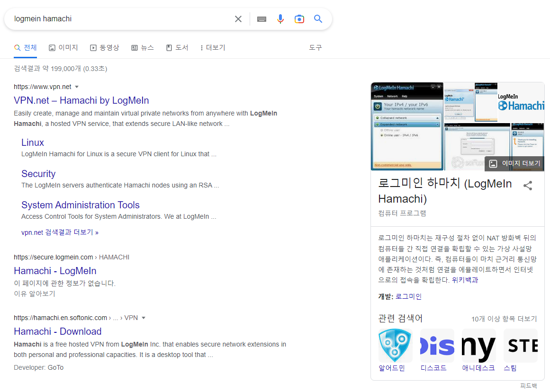Click 이유 알아보기 under Hamachi result
Screen dimensions: 550x392
(35, 294)
